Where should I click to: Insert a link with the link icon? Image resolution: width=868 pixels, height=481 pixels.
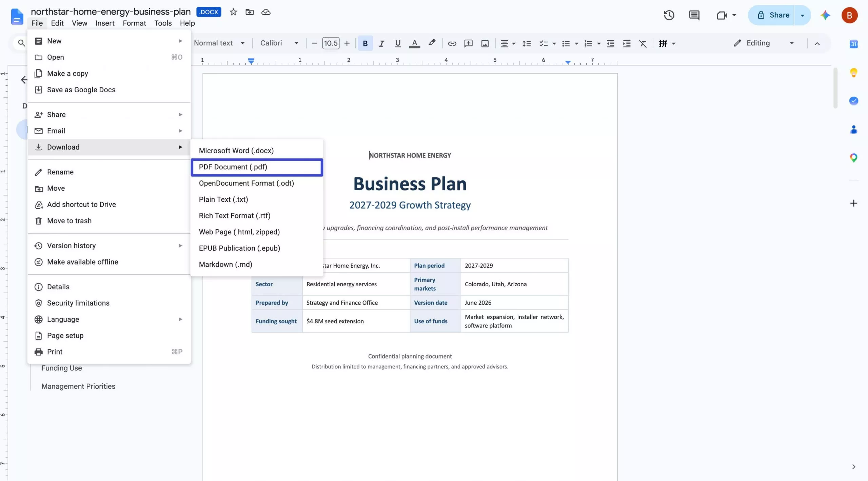452,43
